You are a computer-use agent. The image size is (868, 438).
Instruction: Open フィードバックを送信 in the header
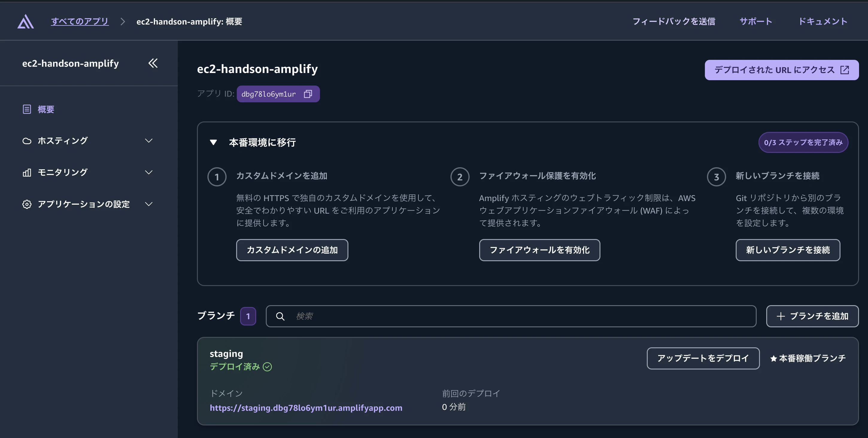point(674,21)
